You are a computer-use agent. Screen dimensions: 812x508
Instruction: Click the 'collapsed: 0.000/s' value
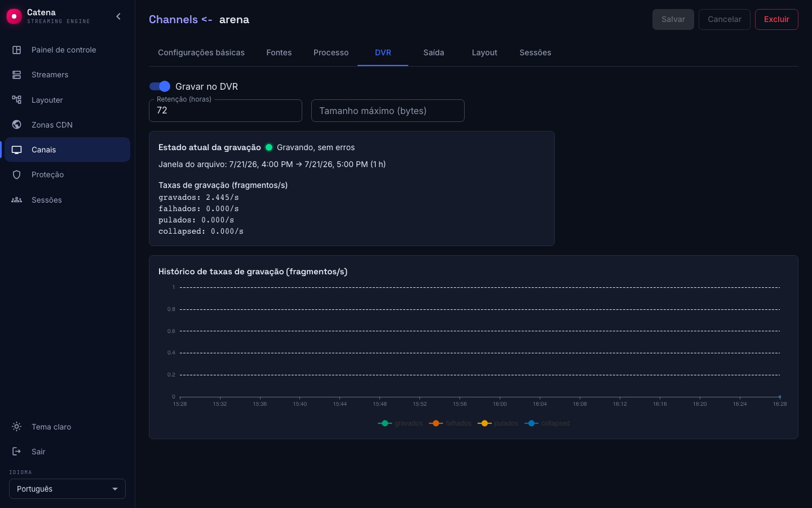tap(201, 231)
